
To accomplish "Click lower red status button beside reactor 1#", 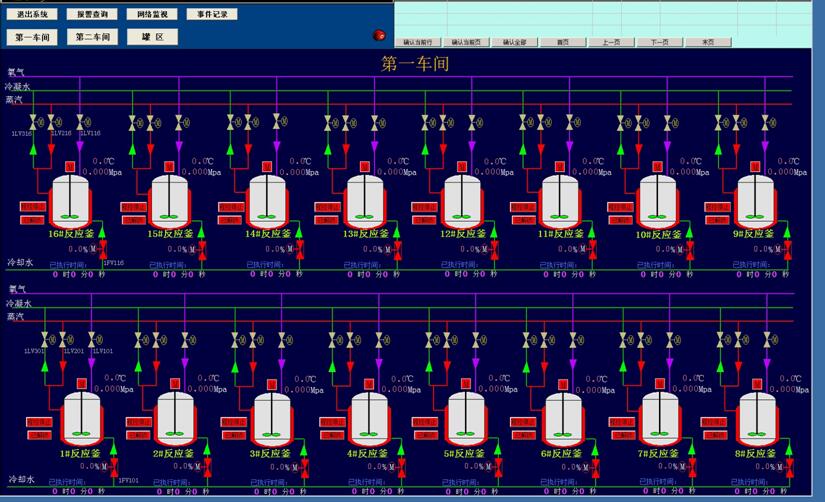I will tap(39, 436).
